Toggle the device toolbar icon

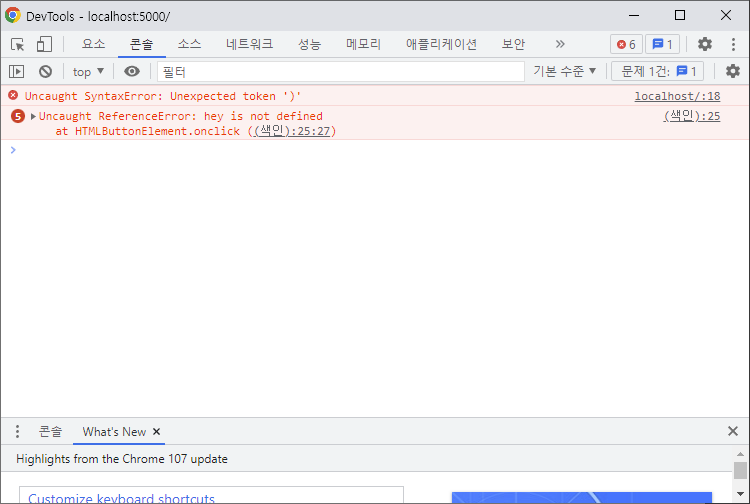(x=44, y=44)
